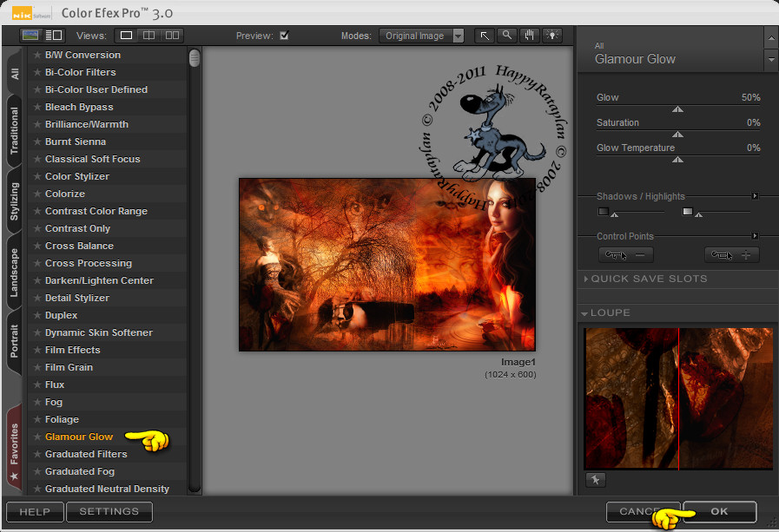Favorite the Fog filter star
The image size is (779, 532).
click(x=36, y=402)
